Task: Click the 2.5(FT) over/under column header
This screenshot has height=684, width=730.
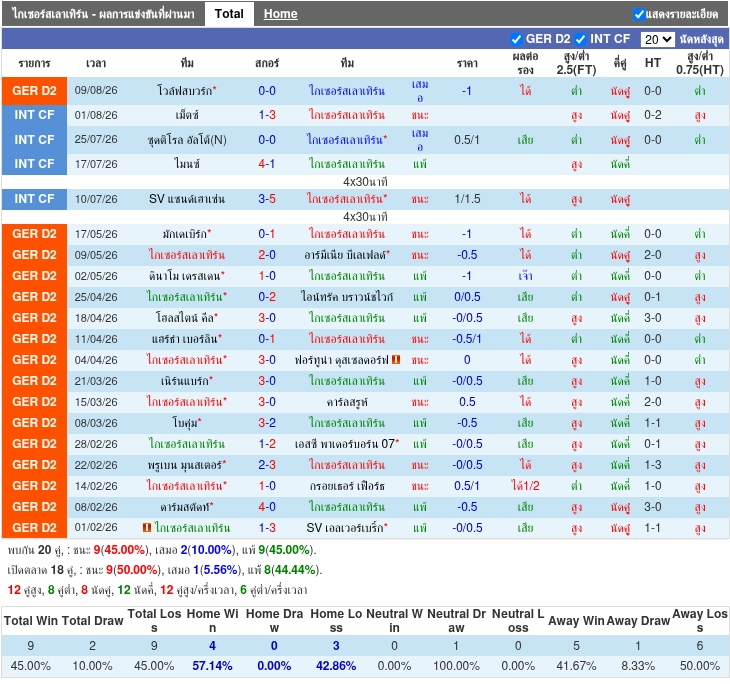Action: (x=576, y=63)
